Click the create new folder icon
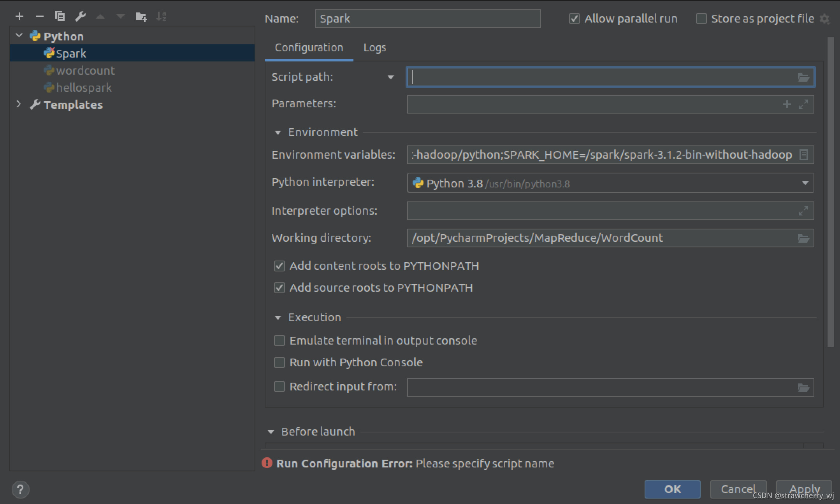This screenshot has width=840, height=504. tap(141, 16)
